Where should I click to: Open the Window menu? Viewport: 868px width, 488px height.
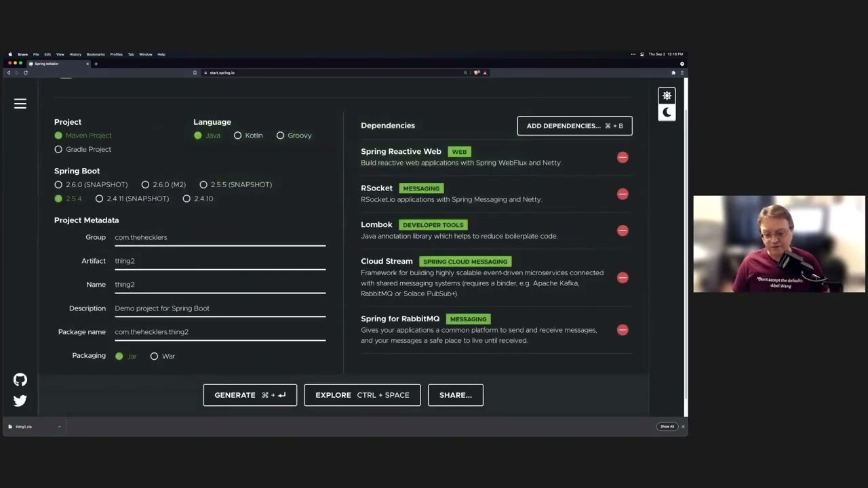146,54
